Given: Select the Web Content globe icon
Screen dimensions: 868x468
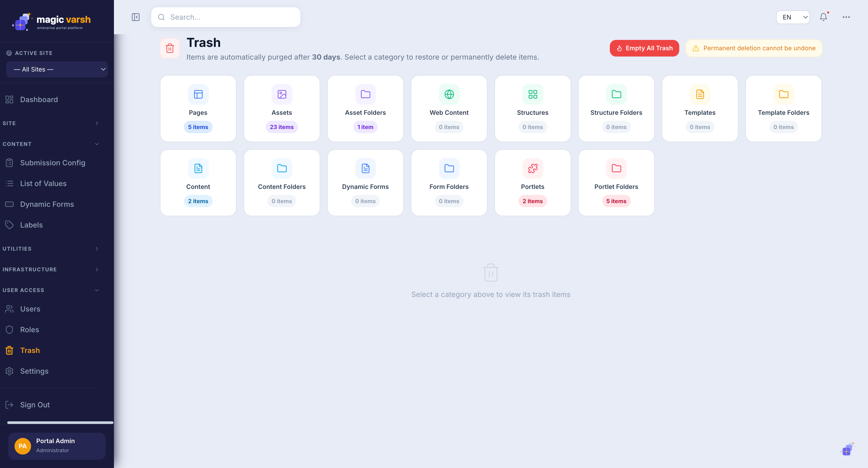Looking at the screenshot, I should [449, 94].
